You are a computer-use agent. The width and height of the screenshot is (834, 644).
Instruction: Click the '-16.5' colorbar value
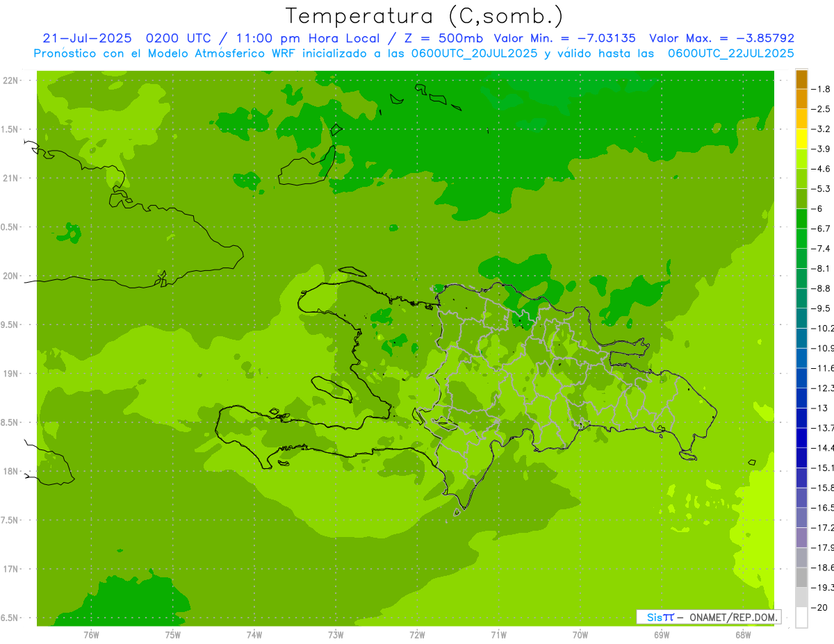tap(822, 508)
